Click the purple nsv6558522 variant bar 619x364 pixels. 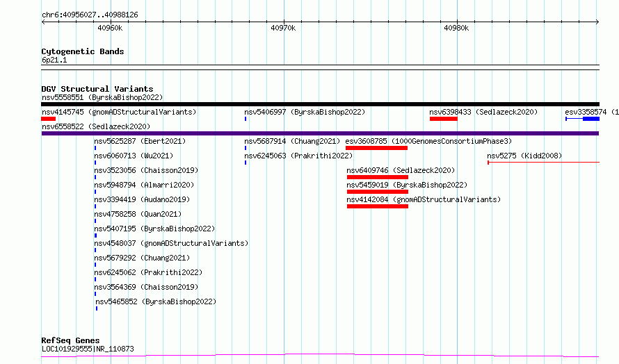pos(320,133)
